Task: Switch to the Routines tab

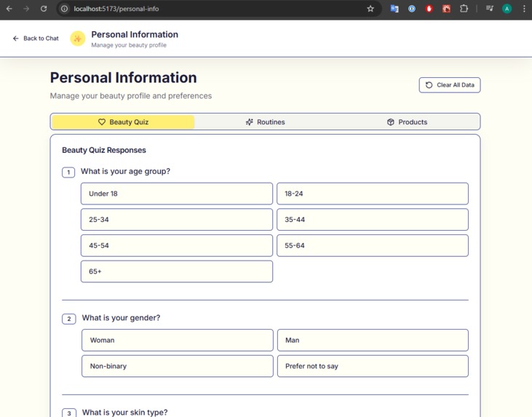Action: 266,122
